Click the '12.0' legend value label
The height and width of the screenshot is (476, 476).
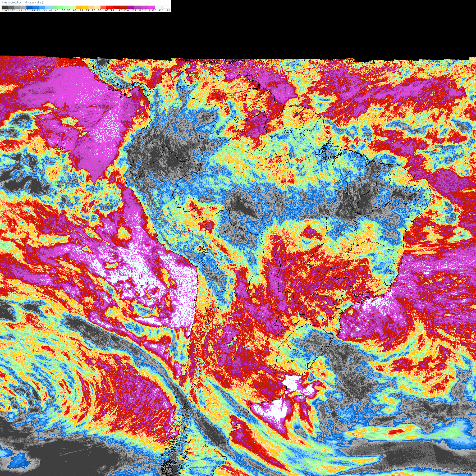(x=154, y=10)
